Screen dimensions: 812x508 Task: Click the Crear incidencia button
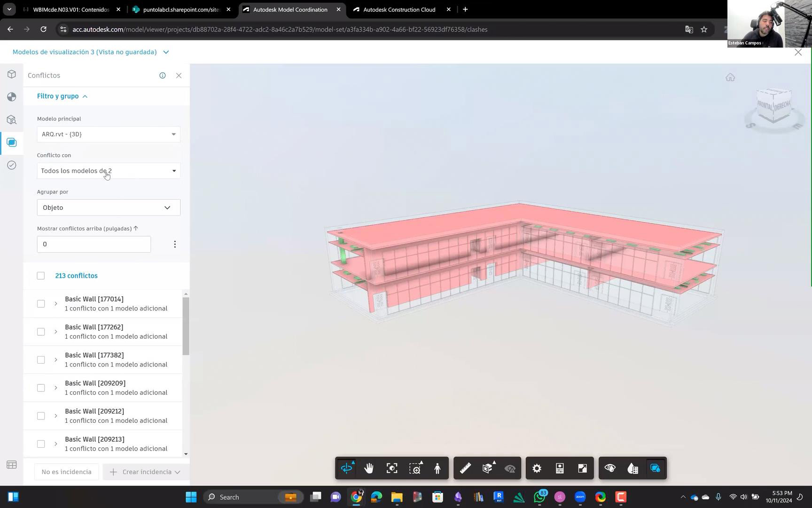pos(146,472)
